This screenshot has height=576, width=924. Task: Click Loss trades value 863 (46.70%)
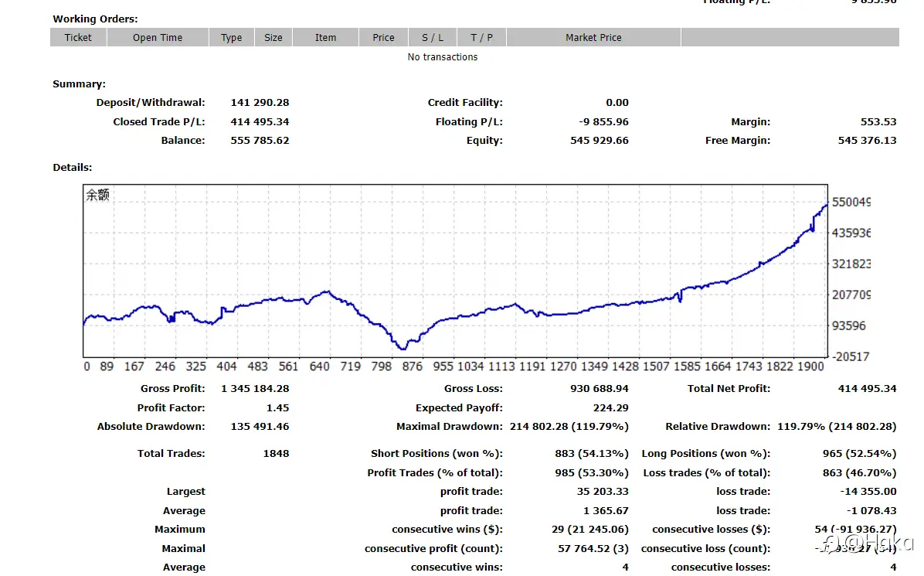click(859, 473)
